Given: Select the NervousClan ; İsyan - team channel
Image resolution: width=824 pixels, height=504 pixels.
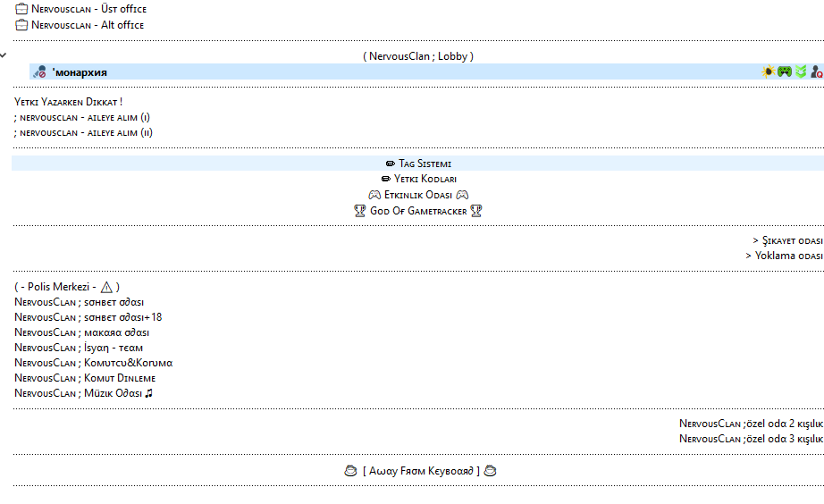Looking at the screenshot, I should pyautogui.click(x=79, y=348).
